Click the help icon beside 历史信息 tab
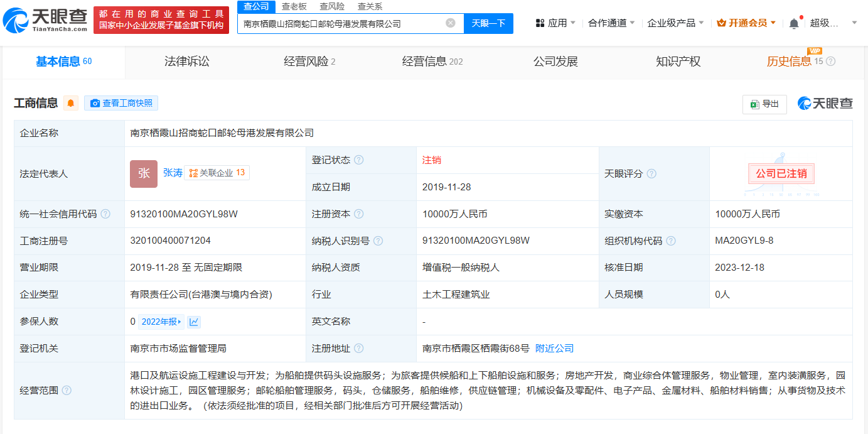Viewport: 868px width, 434px height. 831,62
